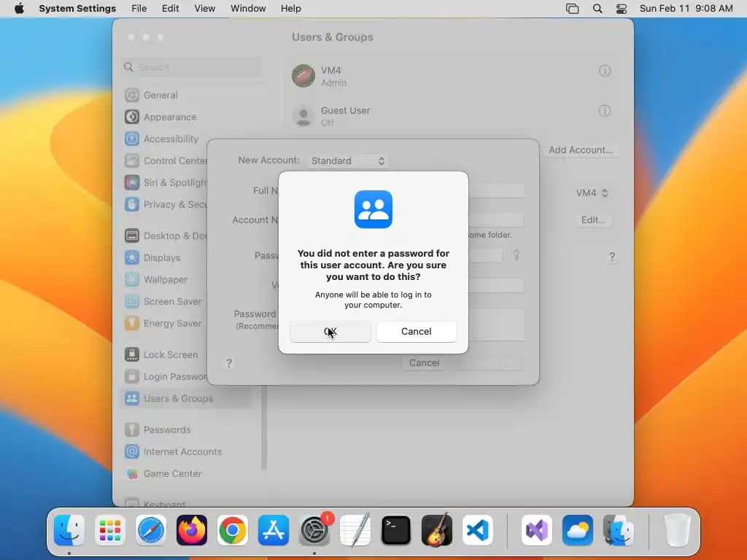This screenshot has height=560, width=747.
Task: Click the Guest User avatar
Action: tap(303, 116)
